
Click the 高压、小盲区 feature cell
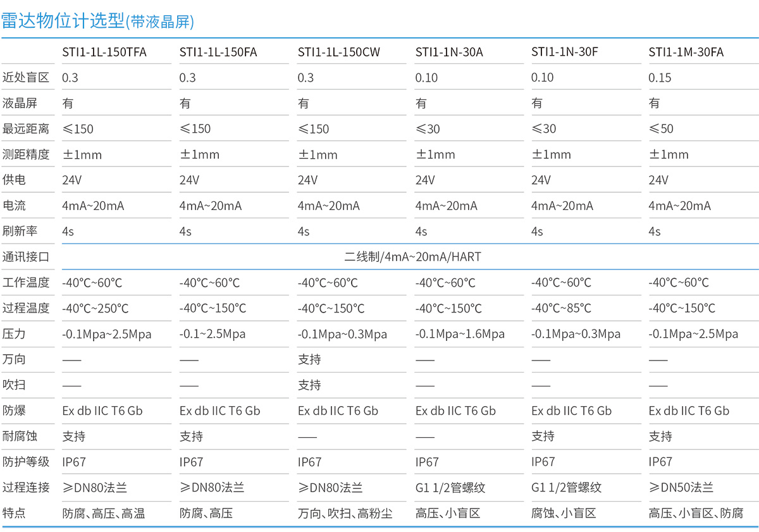(448, 513)
